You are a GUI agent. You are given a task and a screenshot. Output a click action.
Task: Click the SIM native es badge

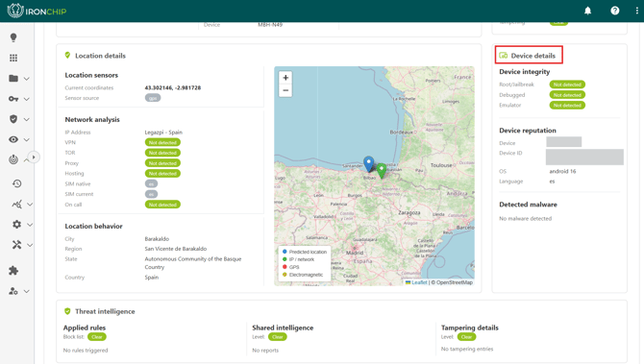coord(151,183)
